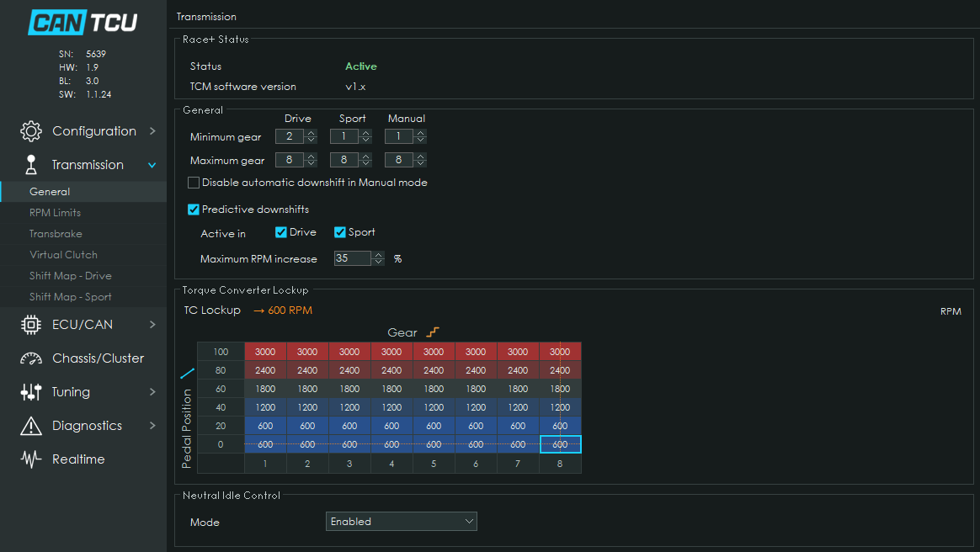Uncheck Active in Drive checkbox

281,232
